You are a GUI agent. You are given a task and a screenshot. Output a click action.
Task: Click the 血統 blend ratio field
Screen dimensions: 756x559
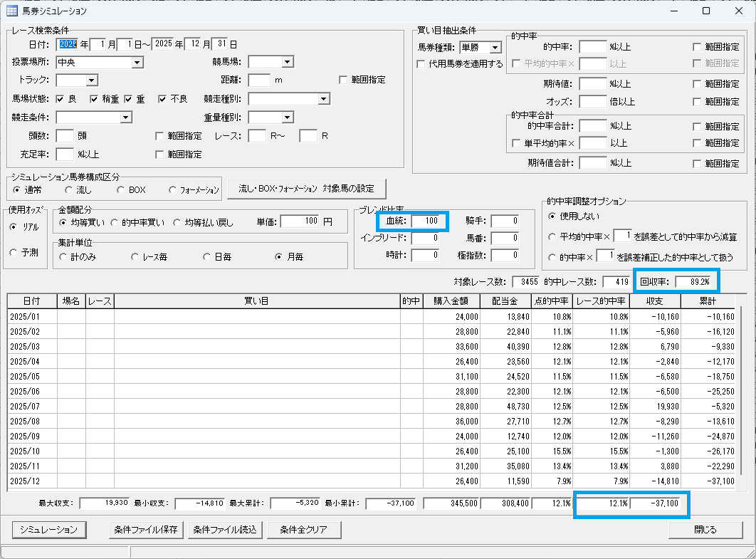(425, 221)
